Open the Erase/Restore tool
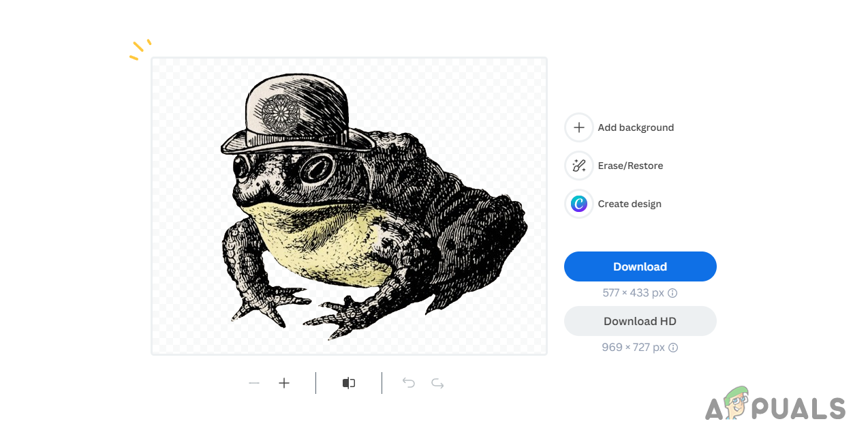This screenshot has height=443, width=868. pos(578,166)
